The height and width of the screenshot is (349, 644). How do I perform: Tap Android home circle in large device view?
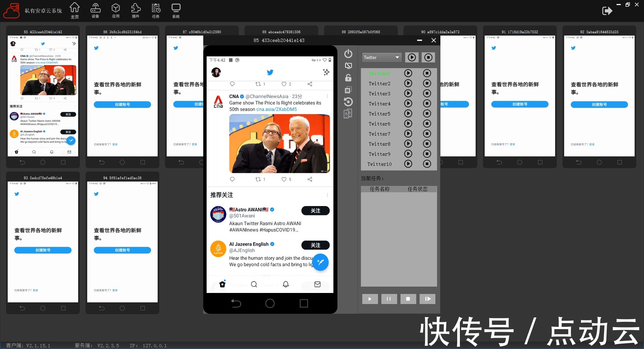tap(270, 303)
